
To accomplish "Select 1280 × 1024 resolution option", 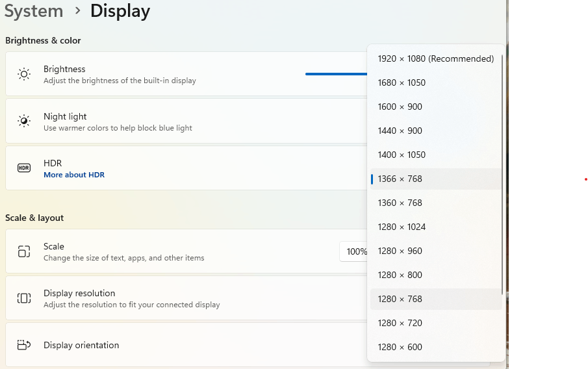I will pos(436,227).
